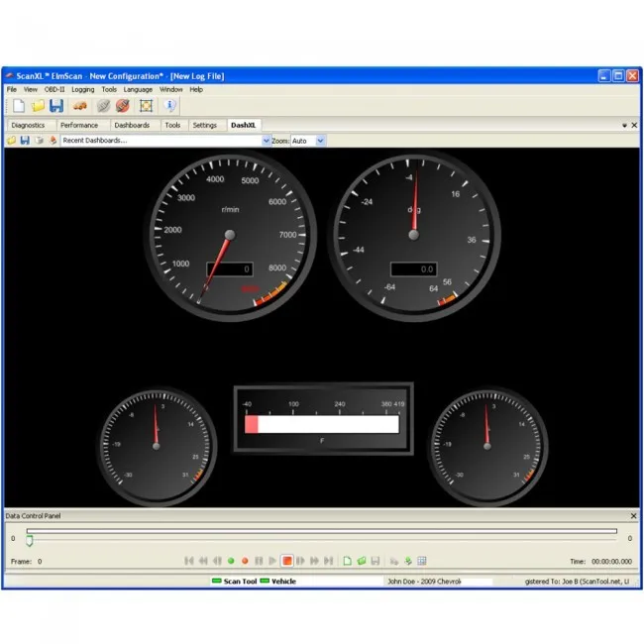The image size is (644, 644).
Task: Click the frame position slider thumb
Action: pos(29,541)
